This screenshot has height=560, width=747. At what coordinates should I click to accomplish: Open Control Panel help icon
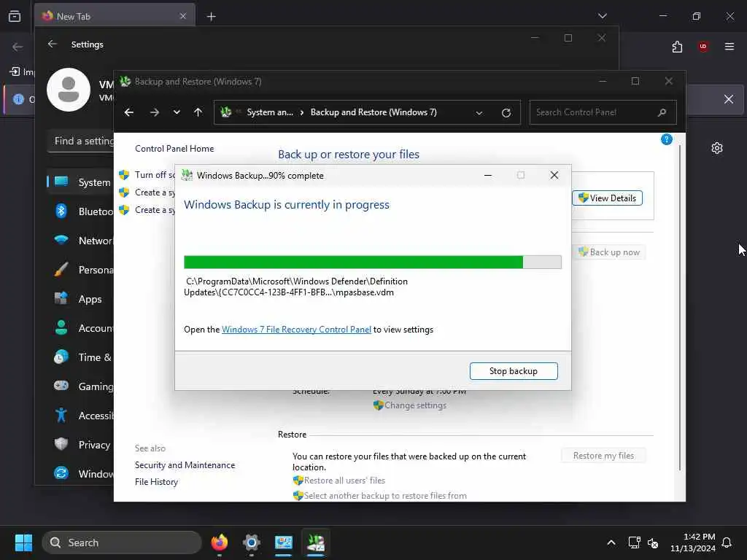click(x=667, y=139)
